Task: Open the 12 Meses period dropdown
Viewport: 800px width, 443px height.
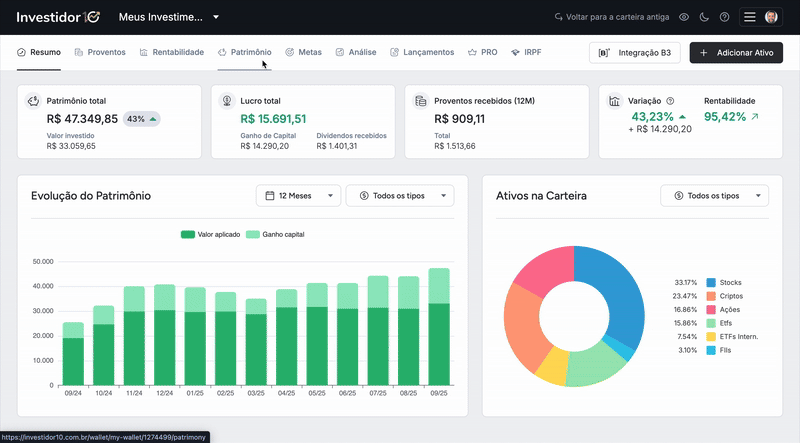Action: coord(298,196)
